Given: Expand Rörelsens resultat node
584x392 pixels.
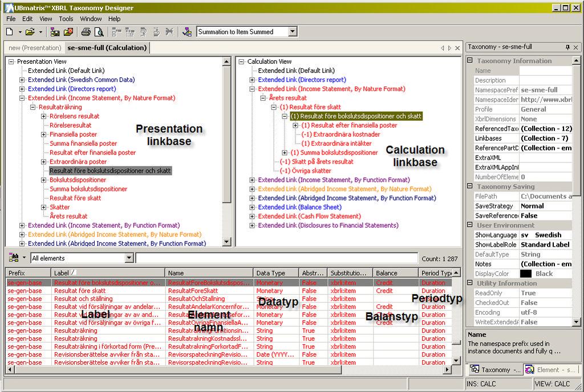Looking at the screenshot, I should (43, 116).
